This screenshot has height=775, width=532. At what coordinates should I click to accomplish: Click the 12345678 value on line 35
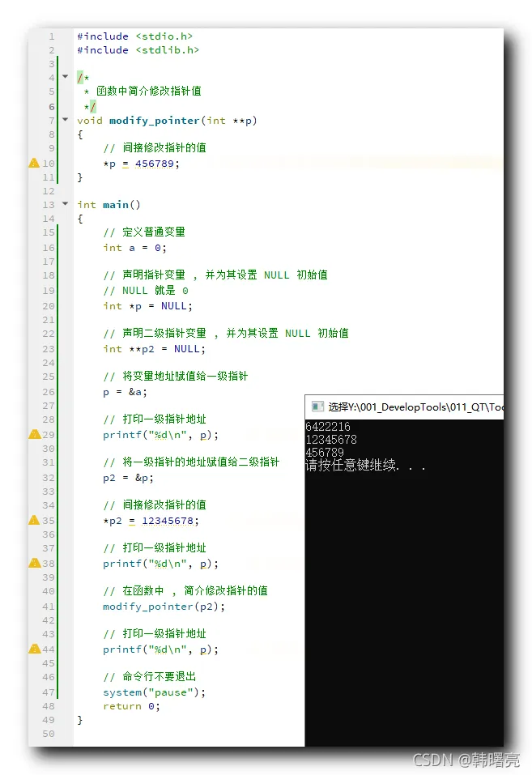(167, 521)
